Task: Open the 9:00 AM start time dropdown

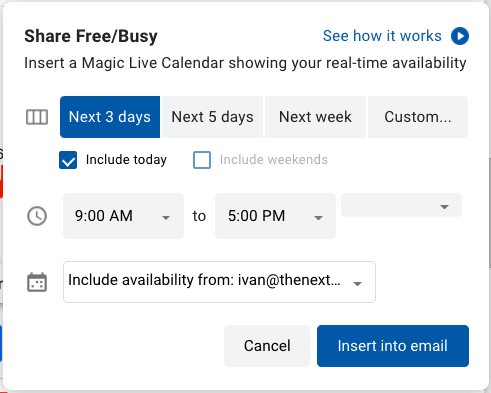Action: 123,216
